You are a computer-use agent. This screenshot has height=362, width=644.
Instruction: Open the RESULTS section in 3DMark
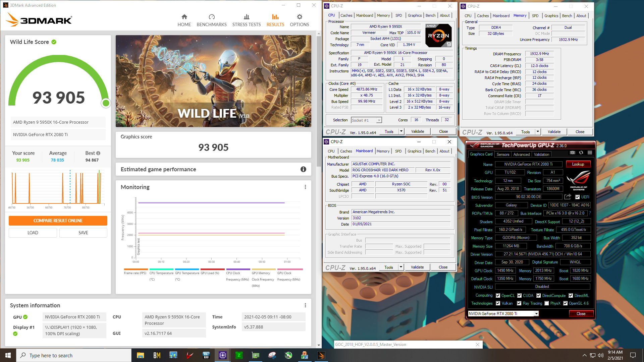[x=275, y=20]
